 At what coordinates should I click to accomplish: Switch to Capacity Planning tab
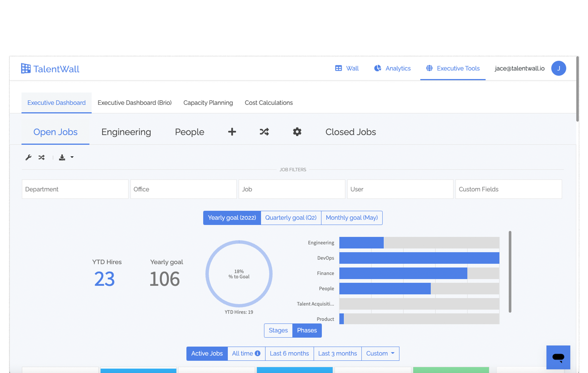208,103
